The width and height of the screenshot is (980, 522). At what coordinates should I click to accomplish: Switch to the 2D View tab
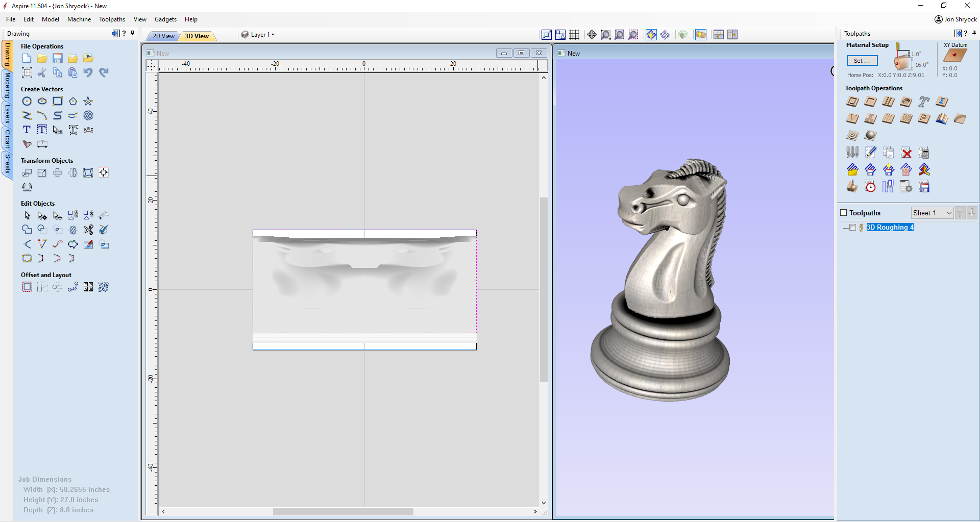163,36
